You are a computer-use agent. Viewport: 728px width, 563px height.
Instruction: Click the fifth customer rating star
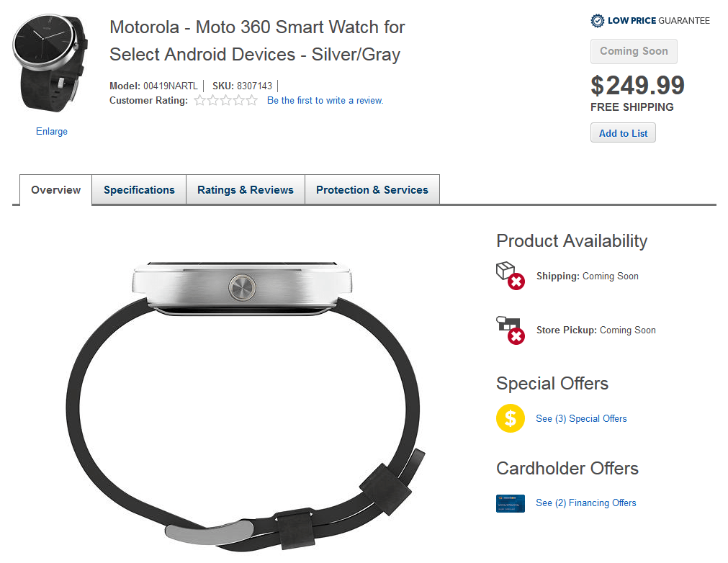[251, 100]
